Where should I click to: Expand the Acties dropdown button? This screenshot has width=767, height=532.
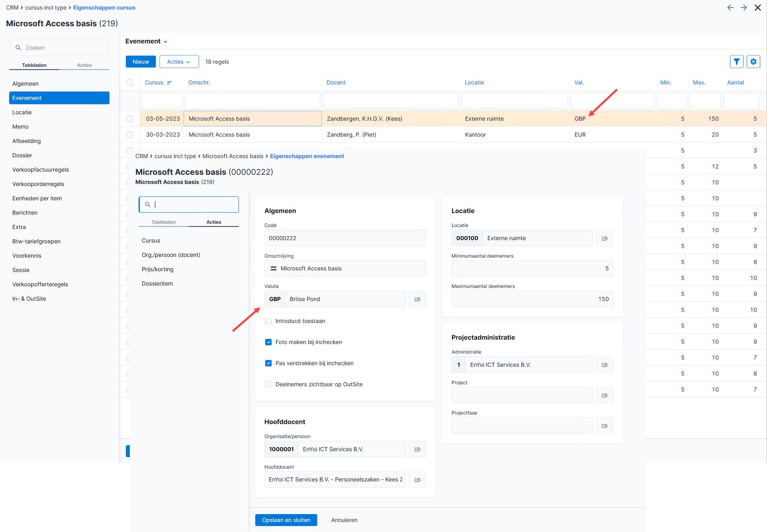pyautogui.click(x=179, y=62)
